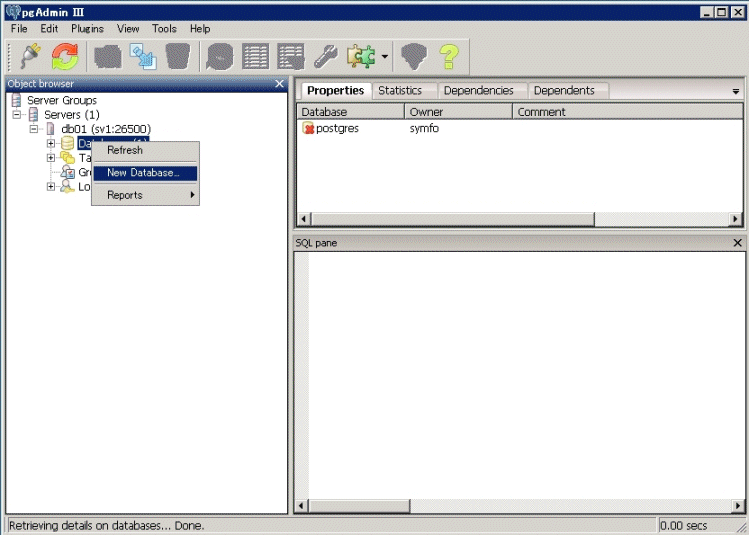Open the dropdown arrow beside the Plugins icon
Screen dimensions: 749x535
tap(384, 58)
